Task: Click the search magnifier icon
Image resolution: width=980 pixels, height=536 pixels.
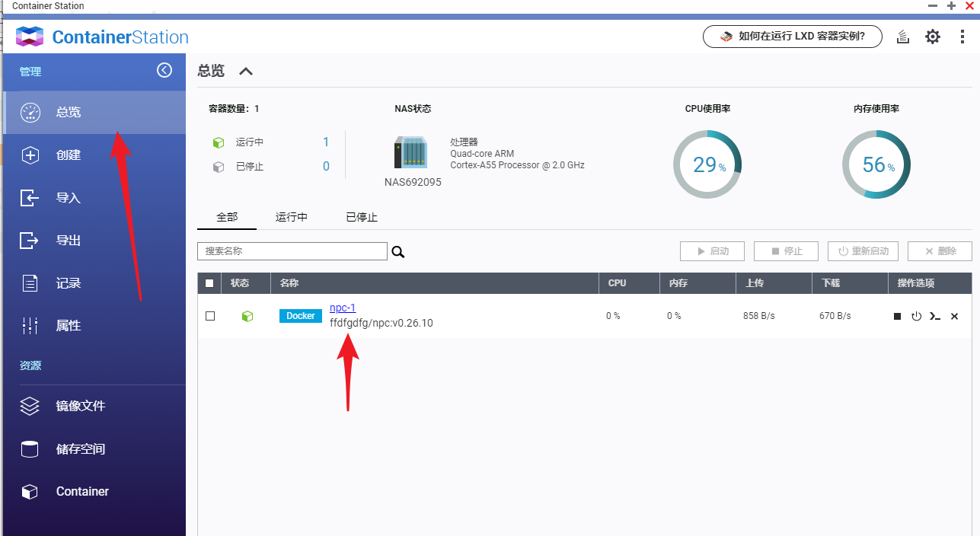Action: click(x=397, y=252)
